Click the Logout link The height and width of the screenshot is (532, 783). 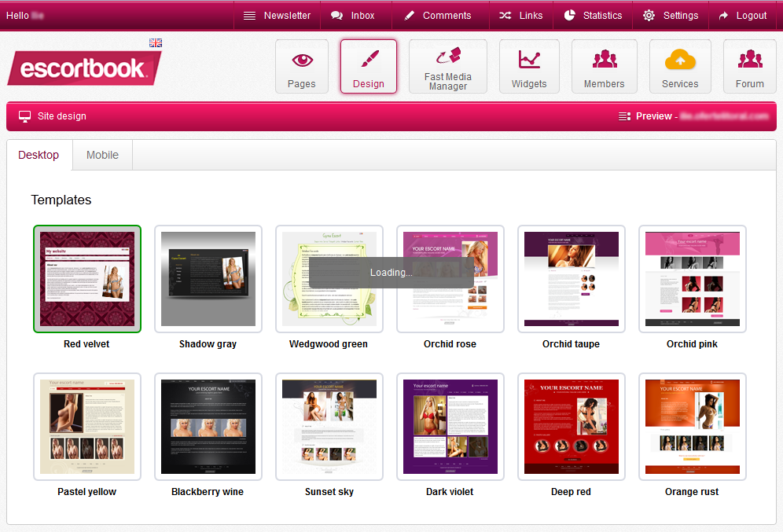(743, 16)
